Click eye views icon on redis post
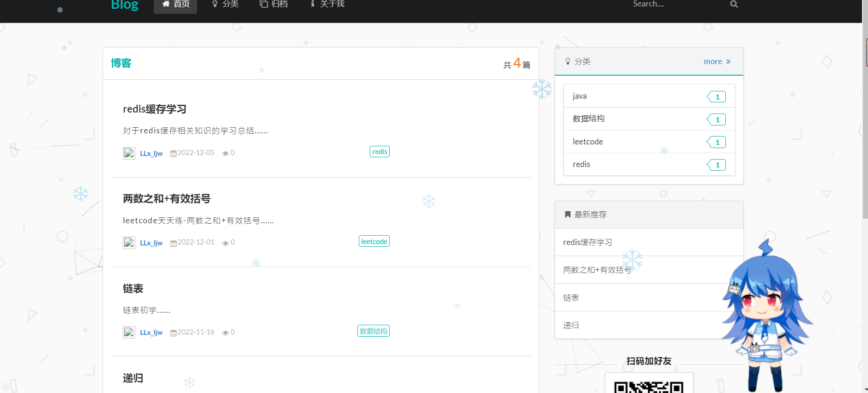868x393 pixels. tap(225, 154)
